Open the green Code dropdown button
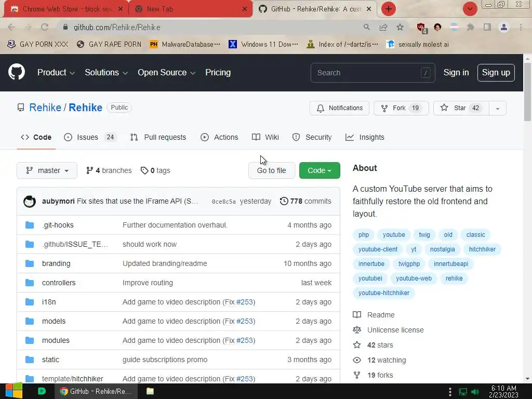 tap(320, 170)
